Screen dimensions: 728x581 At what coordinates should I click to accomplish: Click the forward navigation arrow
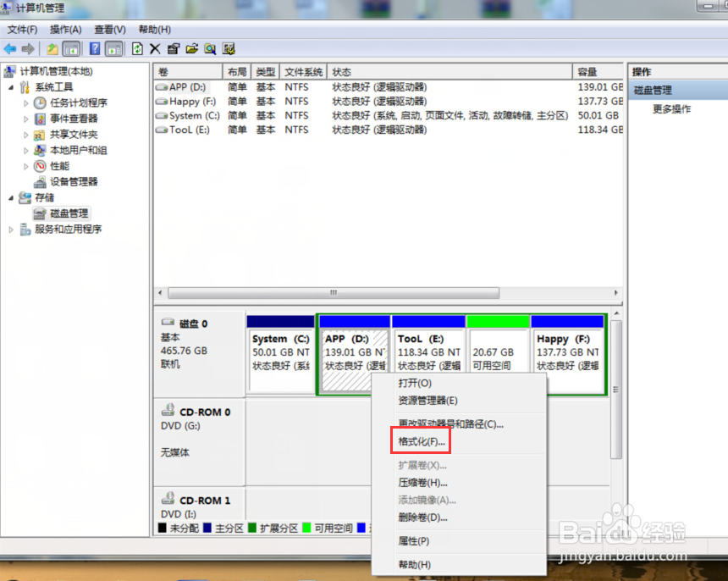tap(30, 48)
